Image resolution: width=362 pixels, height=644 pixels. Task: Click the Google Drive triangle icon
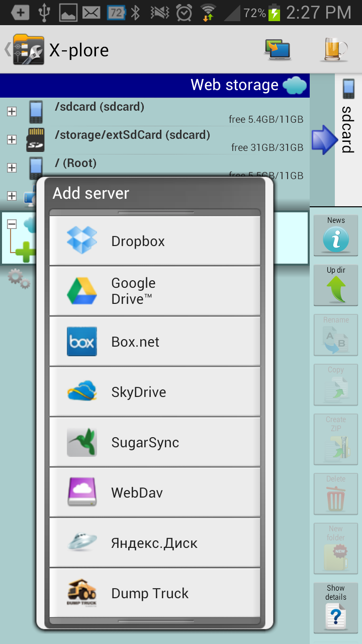[x=82, y=291]
